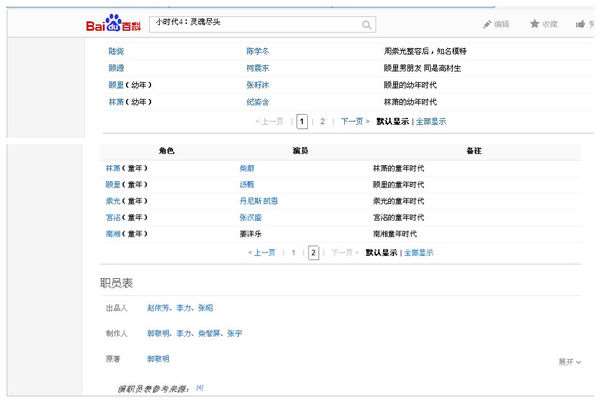Click current page 1 under the 幼年 table
Image resolution: width=600 pixels, height=403 pixels.
click(x=302, y=122)
